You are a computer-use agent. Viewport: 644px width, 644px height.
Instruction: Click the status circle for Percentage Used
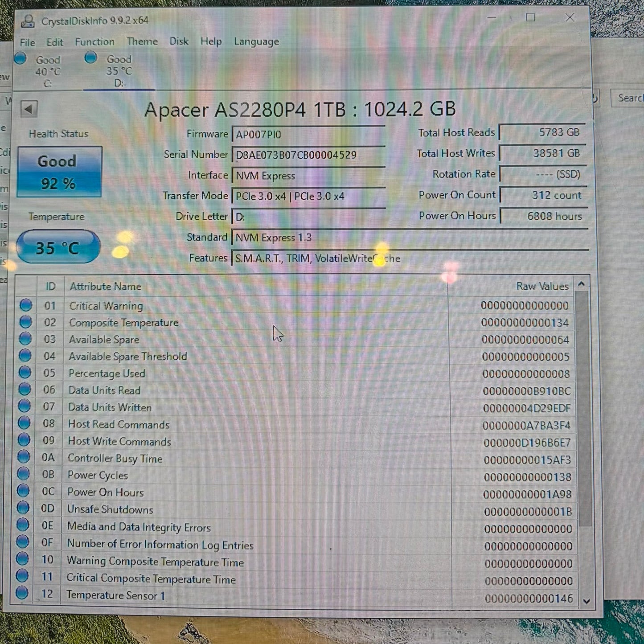pos(25,373)
